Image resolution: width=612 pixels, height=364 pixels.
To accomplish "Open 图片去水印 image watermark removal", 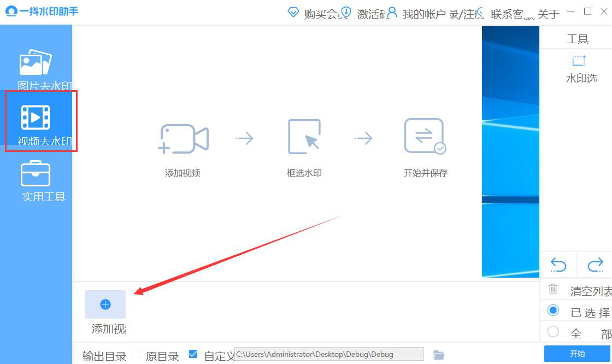I will coord(36,69).
